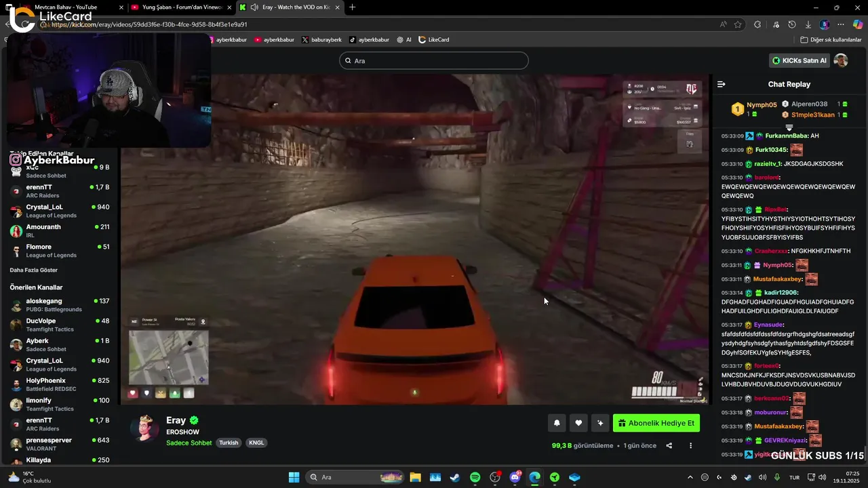Viewport: 868px width, 488px height.
Task: Click the share icon below video
Action: [669, 445]
